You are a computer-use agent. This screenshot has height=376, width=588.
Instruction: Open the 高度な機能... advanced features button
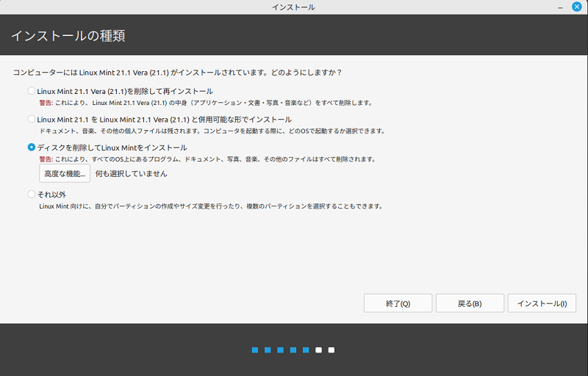65,173
